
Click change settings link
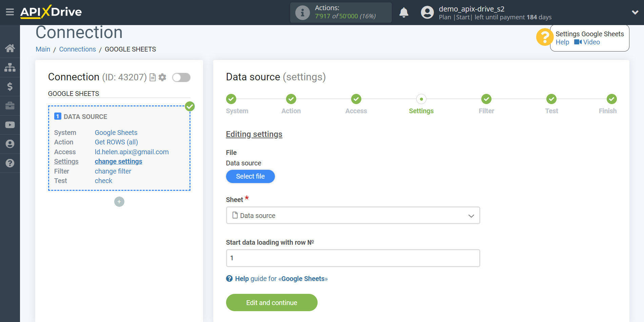click(x=118, y=161)
